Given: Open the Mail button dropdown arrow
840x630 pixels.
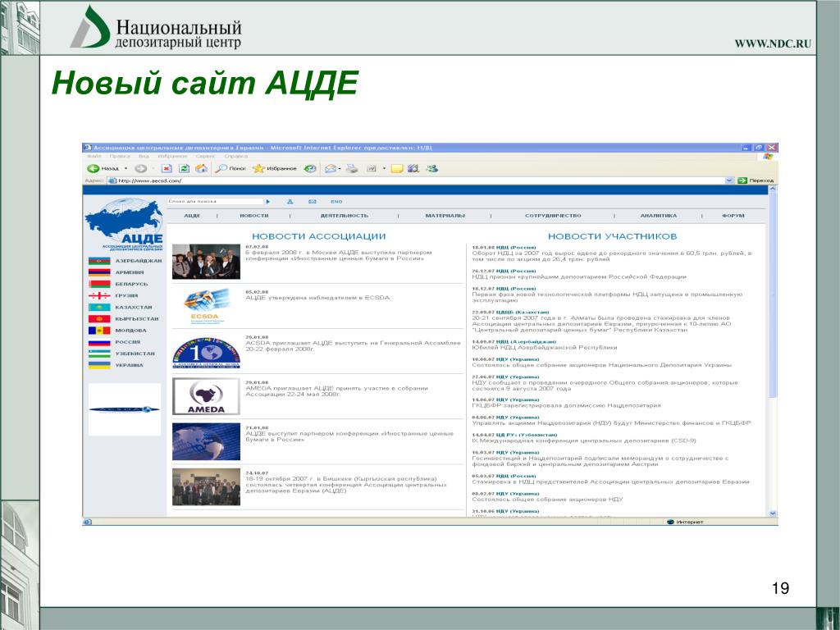Looking at the screenshot, I should [340, 169].
